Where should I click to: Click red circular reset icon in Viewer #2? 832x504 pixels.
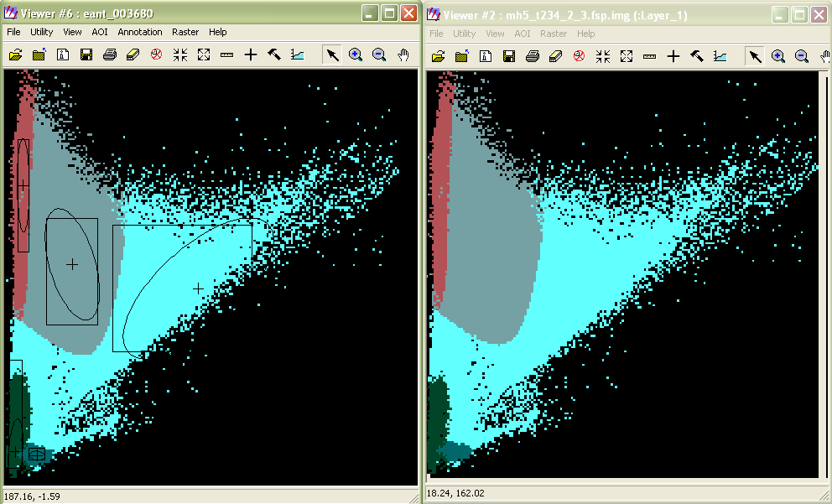click(579, 56)
